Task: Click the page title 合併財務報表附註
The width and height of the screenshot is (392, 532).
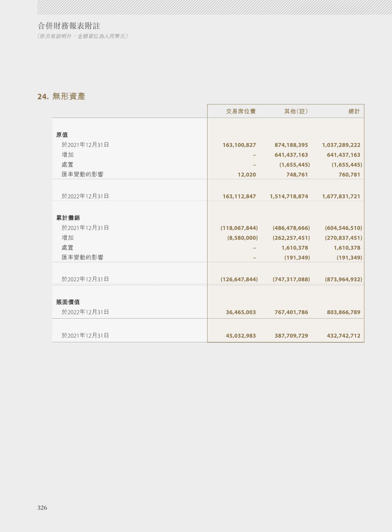Action: tap(69, 26)
